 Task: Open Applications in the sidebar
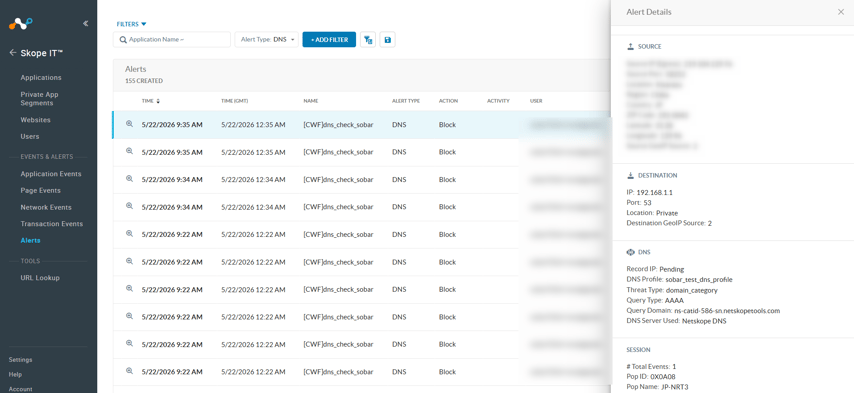point(41,78)
